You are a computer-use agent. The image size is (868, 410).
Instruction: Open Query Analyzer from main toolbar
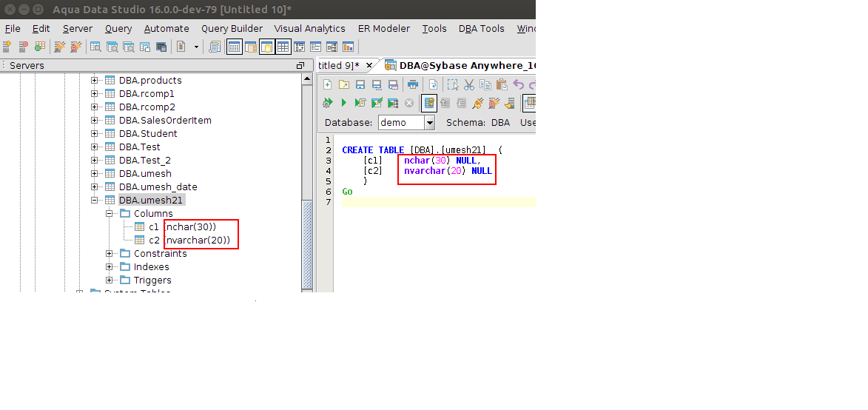click(95, 47)
